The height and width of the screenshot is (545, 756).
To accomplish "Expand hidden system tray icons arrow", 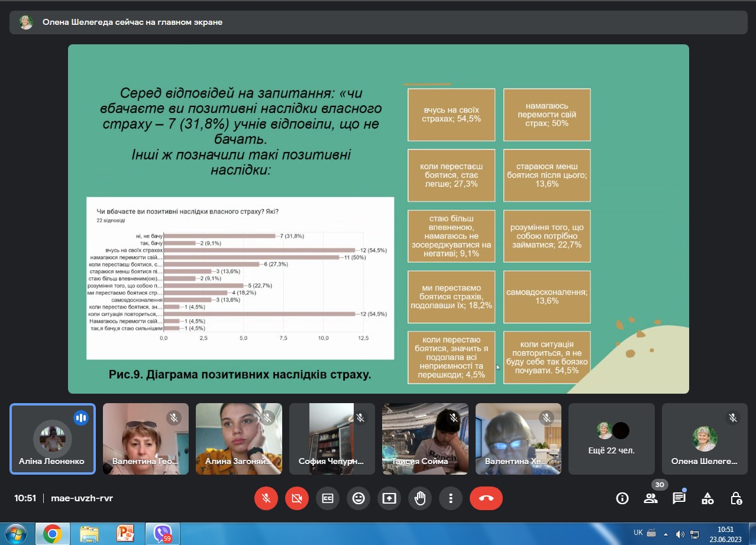I will (665, 533).
